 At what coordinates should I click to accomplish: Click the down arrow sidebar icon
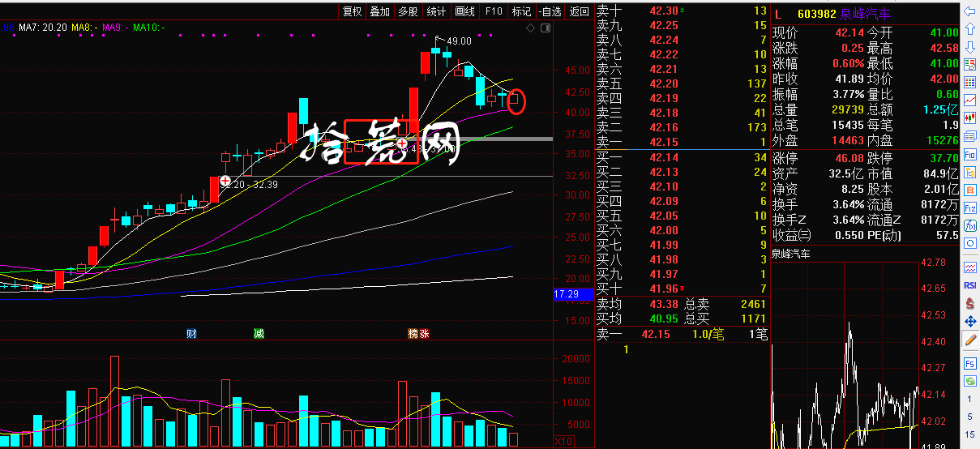(969, 49)
